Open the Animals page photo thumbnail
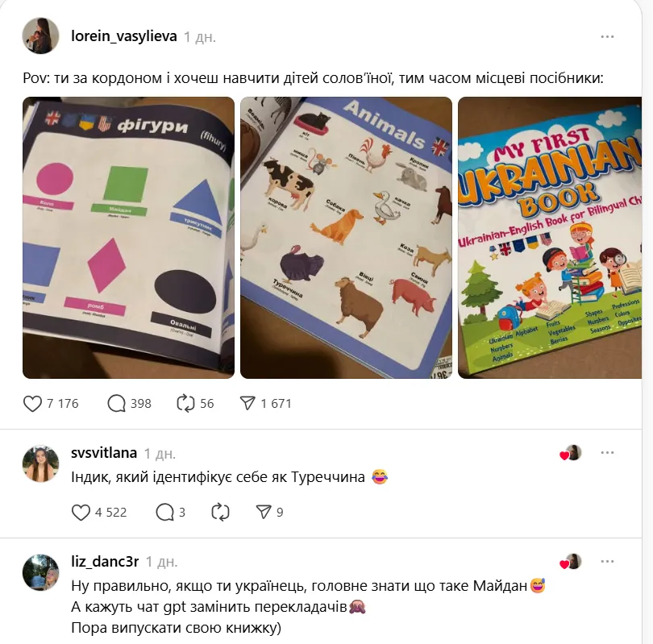Screen dimensions: 653x644 pyautogui.click(x=346, y=238)
